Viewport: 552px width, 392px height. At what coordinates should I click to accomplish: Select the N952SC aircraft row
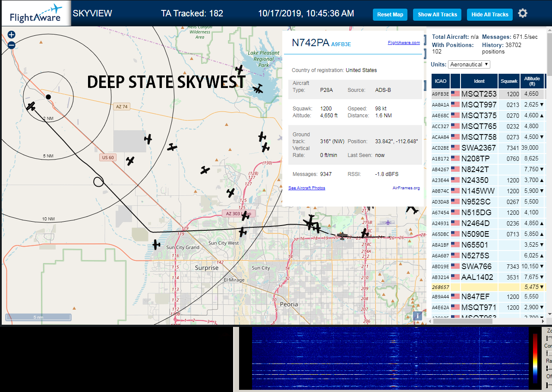[x=489, y=202]
